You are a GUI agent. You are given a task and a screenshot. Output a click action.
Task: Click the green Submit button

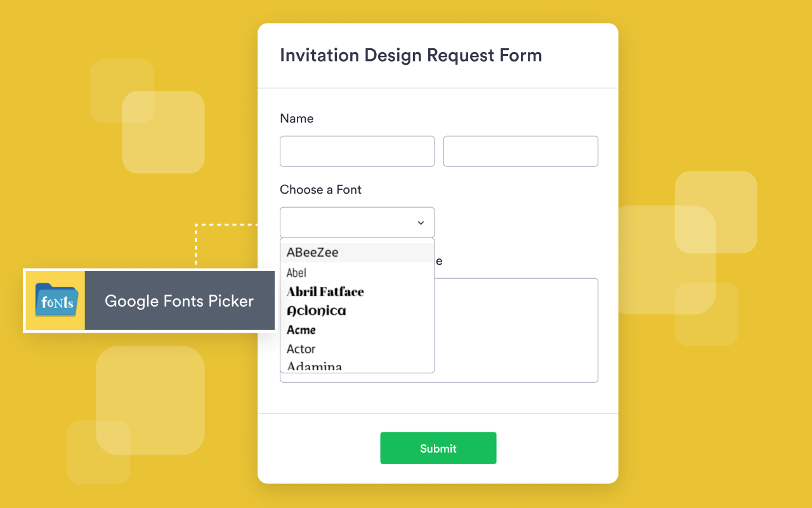point(438,448)
